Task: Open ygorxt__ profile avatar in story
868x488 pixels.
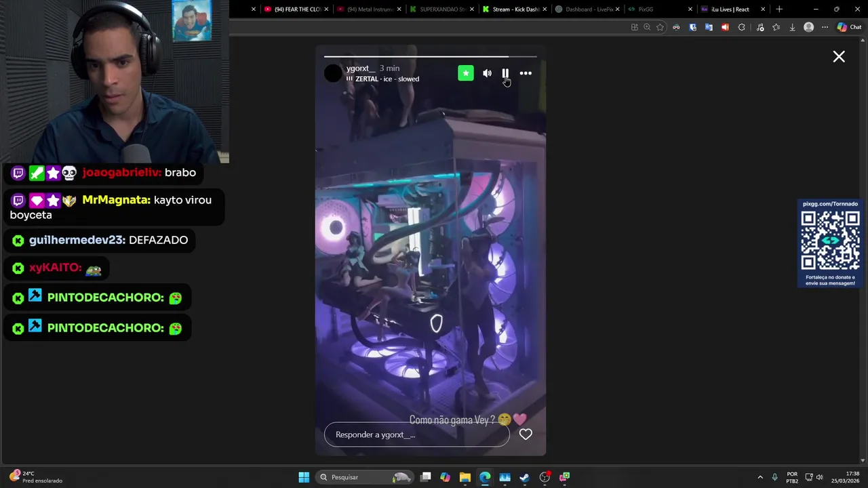Action: (333, 73)
